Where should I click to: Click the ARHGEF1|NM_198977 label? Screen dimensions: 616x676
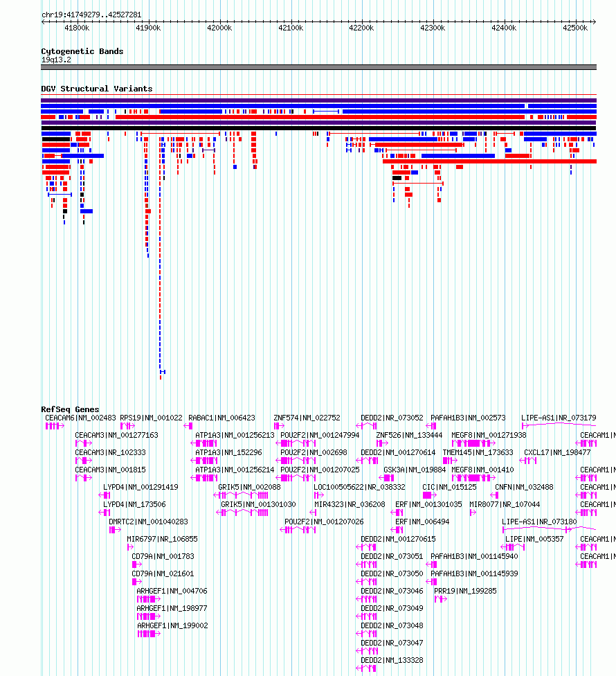coord(172,608)
